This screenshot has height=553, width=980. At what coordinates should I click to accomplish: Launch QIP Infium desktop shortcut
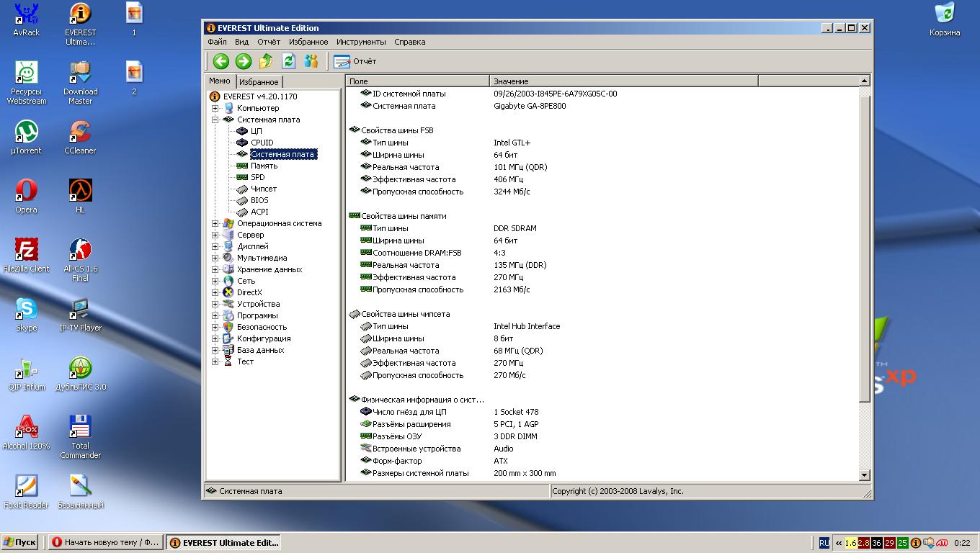[27, 374]
